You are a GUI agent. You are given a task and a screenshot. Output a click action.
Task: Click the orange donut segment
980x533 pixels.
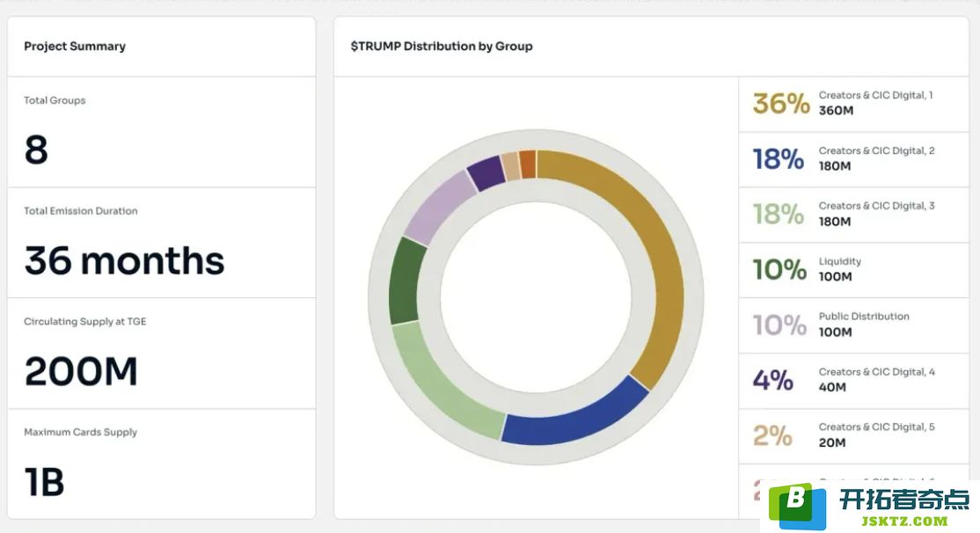pyautogui.click(x=528, y=164)
